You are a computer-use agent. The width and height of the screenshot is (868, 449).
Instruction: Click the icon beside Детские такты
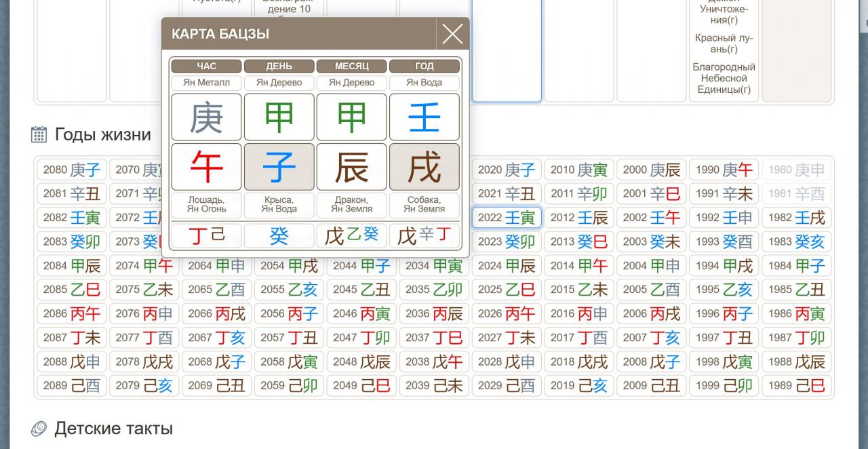[x=39, y=429]
